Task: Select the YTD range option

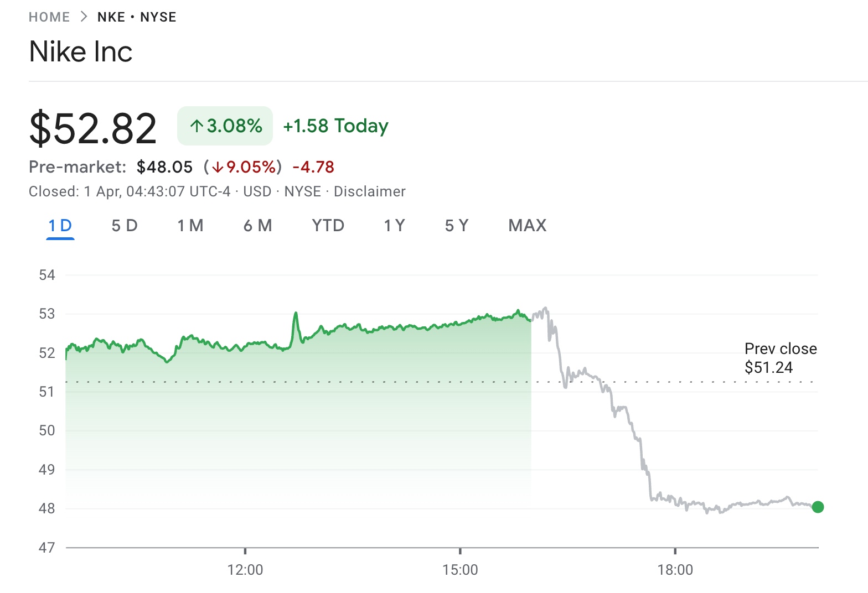Action: click(x=328, y=225)
